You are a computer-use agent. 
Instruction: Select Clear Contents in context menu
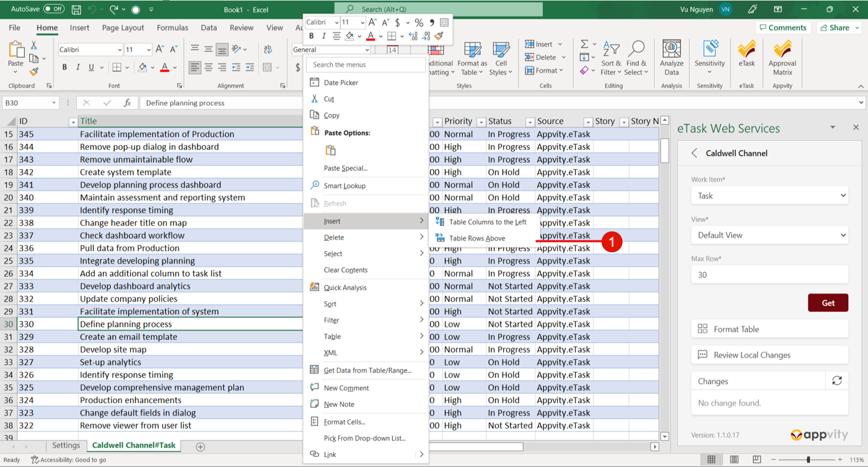tap(346, 270)
